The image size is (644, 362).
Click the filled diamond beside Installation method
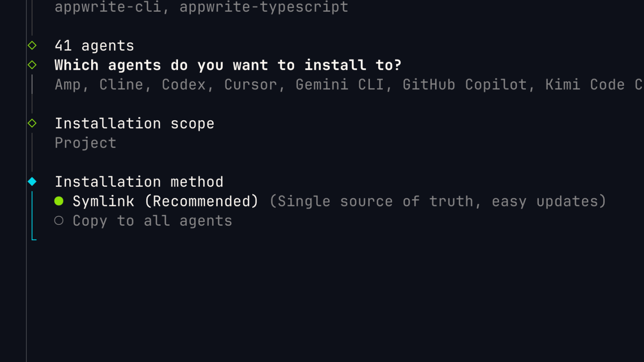[31, 181]
